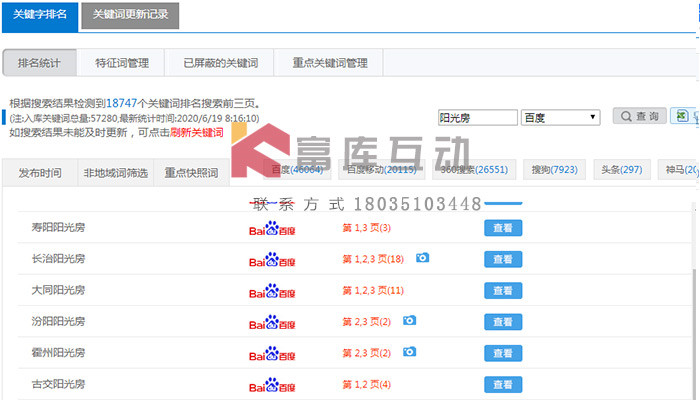Click the 18747 keyword count number
This screenshot has height=400, width=700.
pyautogui.click(x=121, y=103)
